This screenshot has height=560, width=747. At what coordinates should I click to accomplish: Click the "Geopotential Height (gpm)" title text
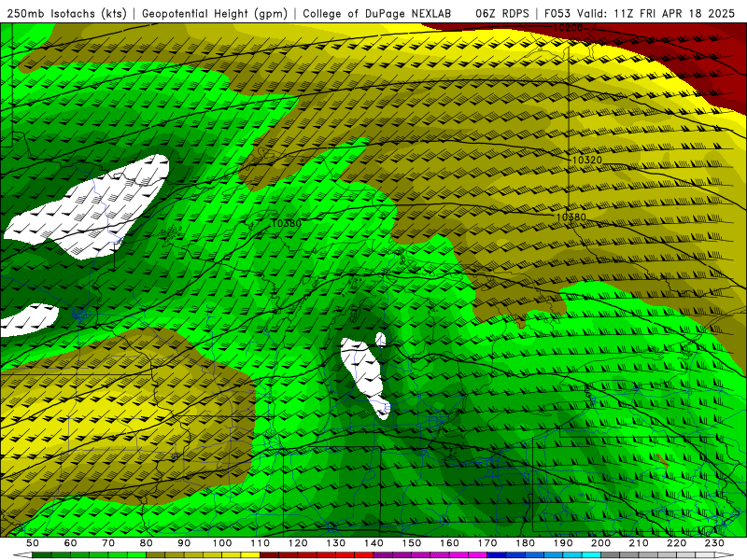[215, 13]
